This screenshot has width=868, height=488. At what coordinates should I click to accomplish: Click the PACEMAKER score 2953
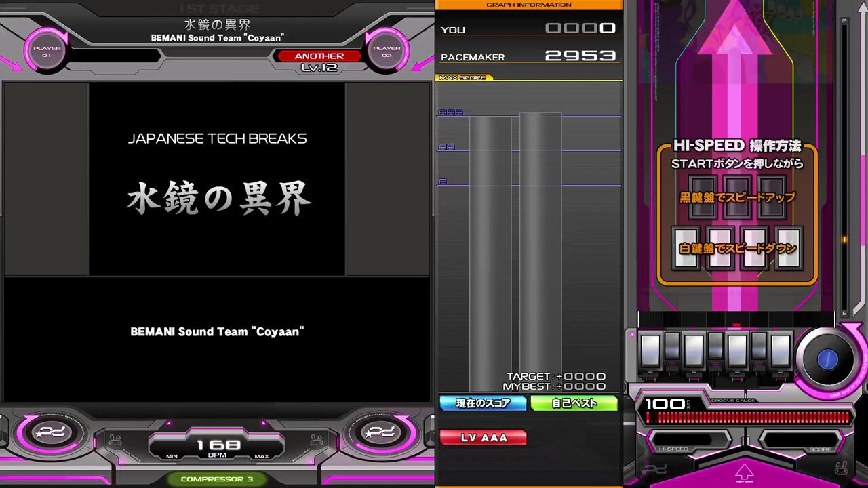tap(580, 56)
